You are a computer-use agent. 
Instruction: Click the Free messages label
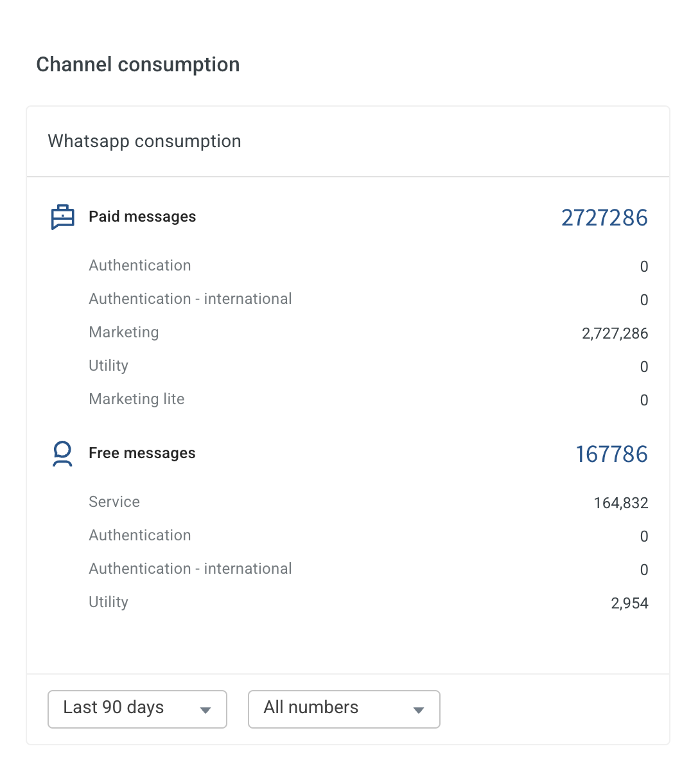[142, 453]
